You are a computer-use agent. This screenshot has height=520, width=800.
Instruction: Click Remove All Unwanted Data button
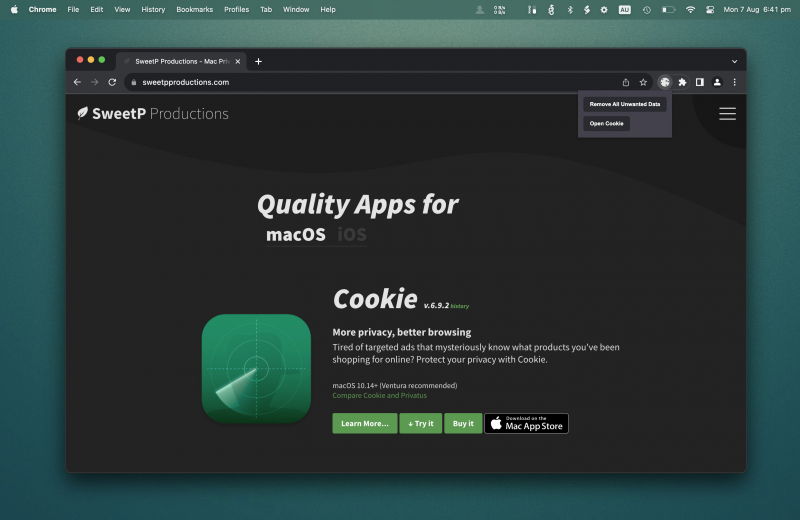624,104
